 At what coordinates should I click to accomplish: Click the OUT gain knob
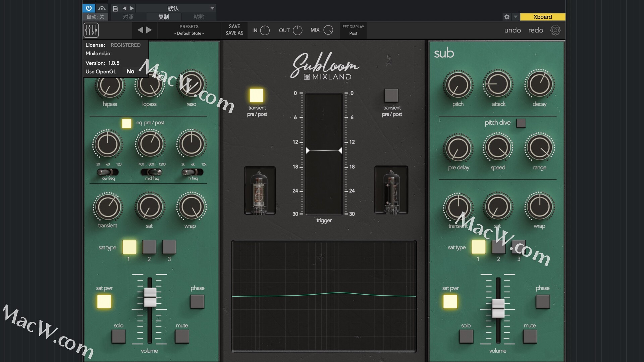click(x=298, y=31)
